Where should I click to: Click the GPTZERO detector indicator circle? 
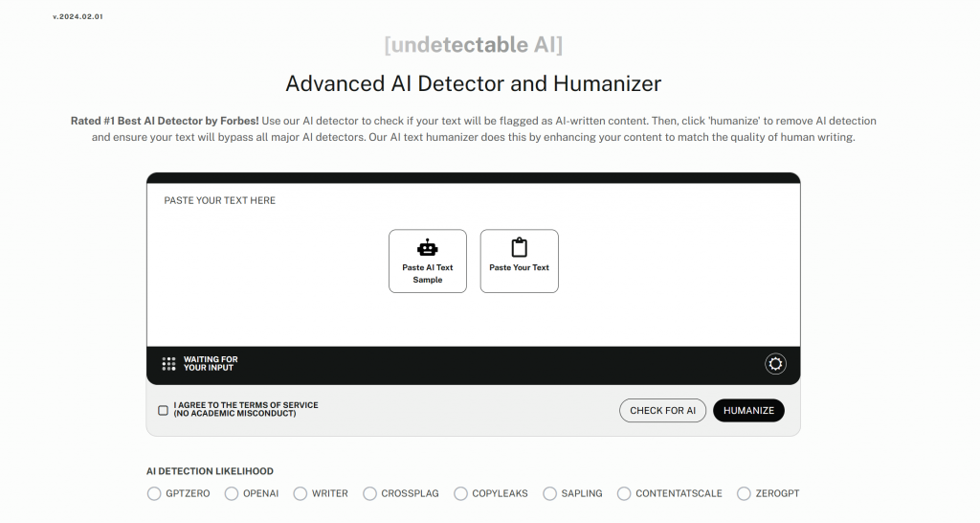pos(154,493)
